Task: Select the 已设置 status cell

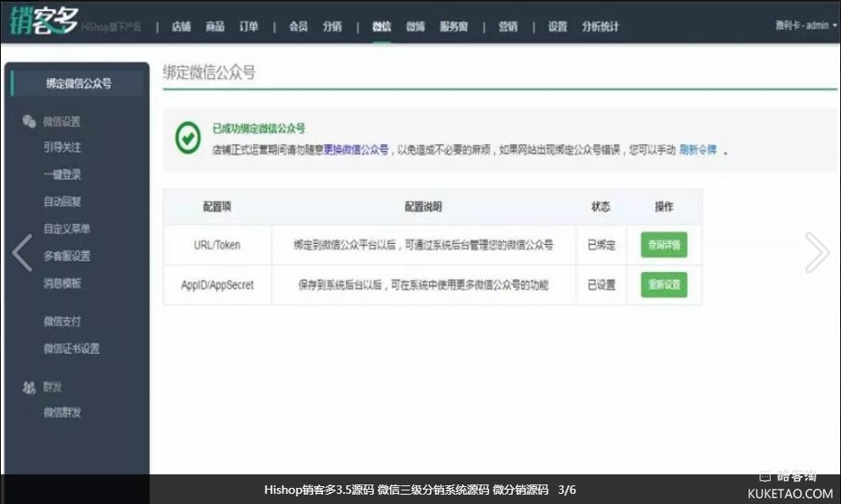Action: click(601, 285)
